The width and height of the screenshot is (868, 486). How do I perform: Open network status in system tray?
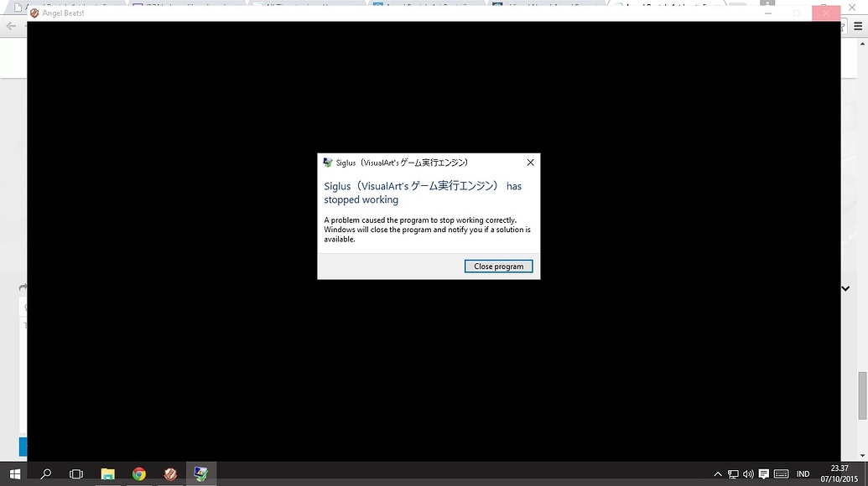[x=733, y=473]
